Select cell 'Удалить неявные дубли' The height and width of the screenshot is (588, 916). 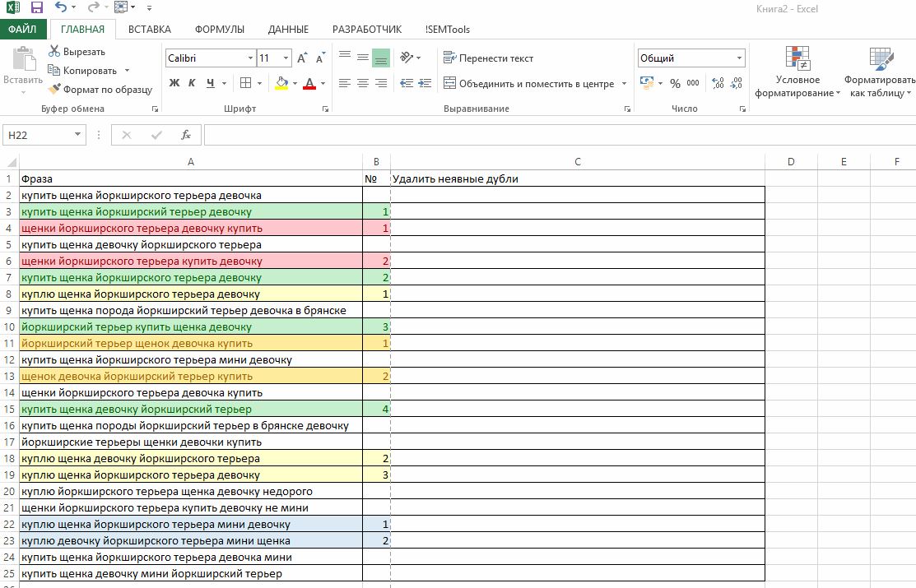pos(577,178)
